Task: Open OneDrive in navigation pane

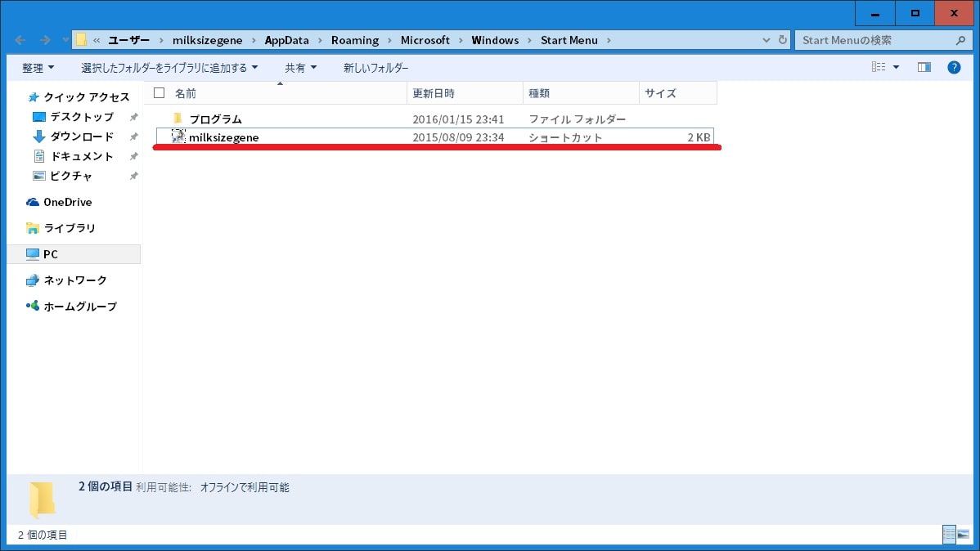Action: click(67, 202)
